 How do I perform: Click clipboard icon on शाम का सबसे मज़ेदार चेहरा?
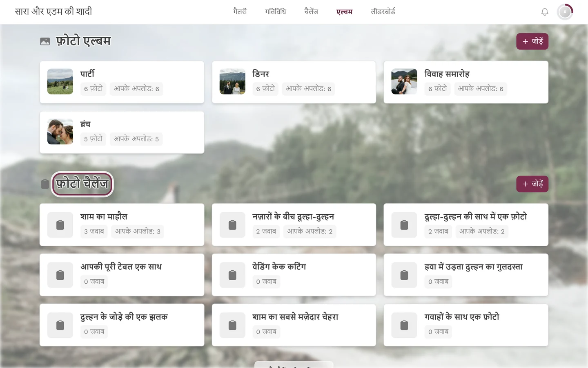[x=232, y=325]
